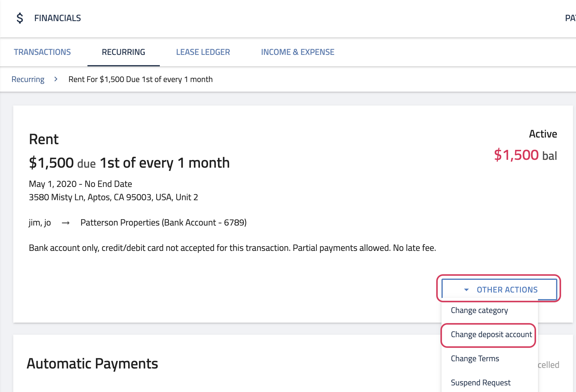The width and height of the screenshot is (576, 392).
Task: Click the tenant names jim, jo
Action: click(x=40, y=223)
